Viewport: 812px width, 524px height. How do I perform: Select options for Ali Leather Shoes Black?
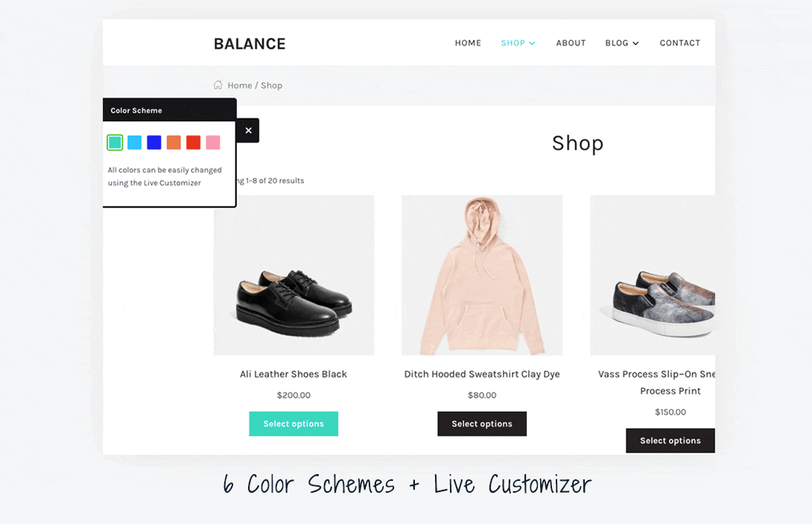[294, 424]
